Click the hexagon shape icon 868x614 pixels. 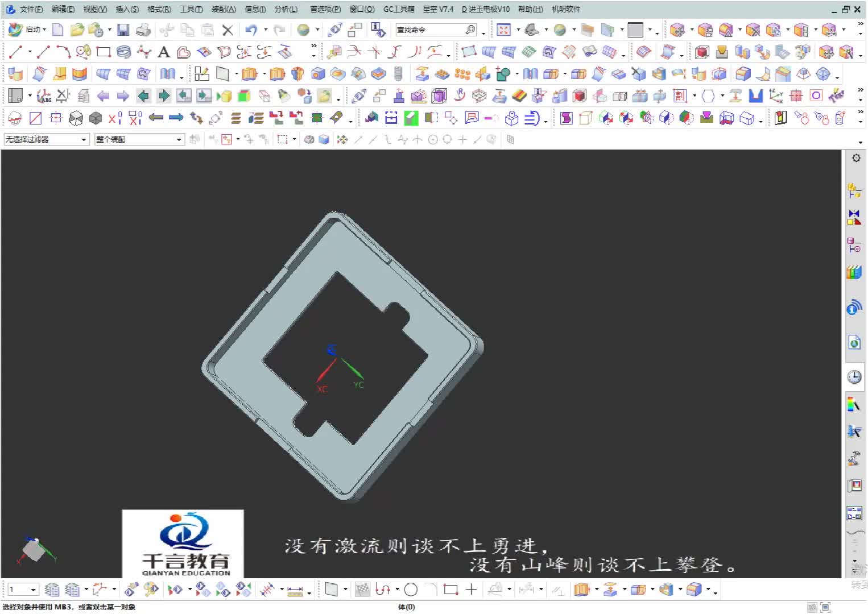(x=708, y=96)
